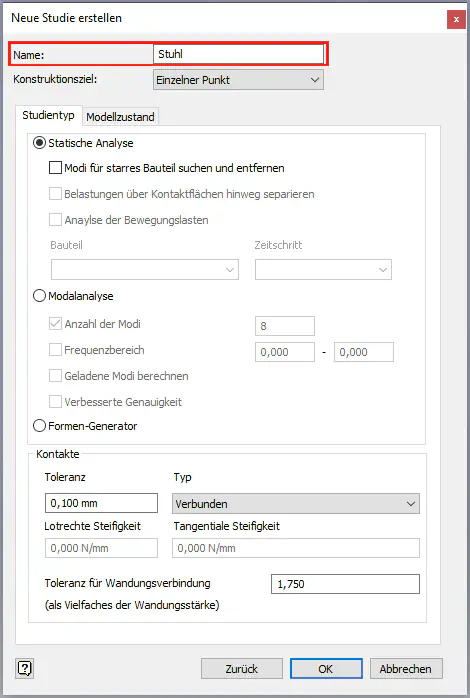The width and height of the screenshot is (470, 698).
Task: Click Toleranz für Wandungsverbindung field 1,750
Action: coord(345,584)
